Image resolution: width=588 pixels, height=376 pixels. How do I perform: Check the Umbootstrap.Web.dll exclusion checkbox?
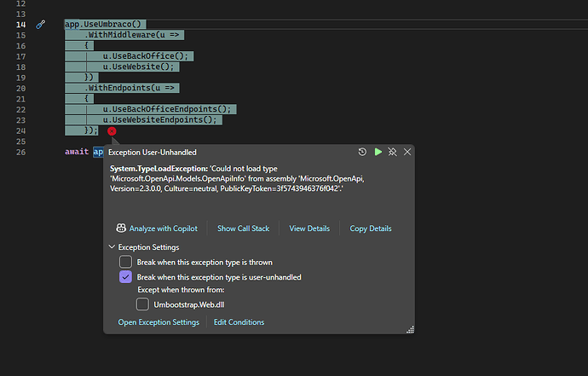[143, 304]
